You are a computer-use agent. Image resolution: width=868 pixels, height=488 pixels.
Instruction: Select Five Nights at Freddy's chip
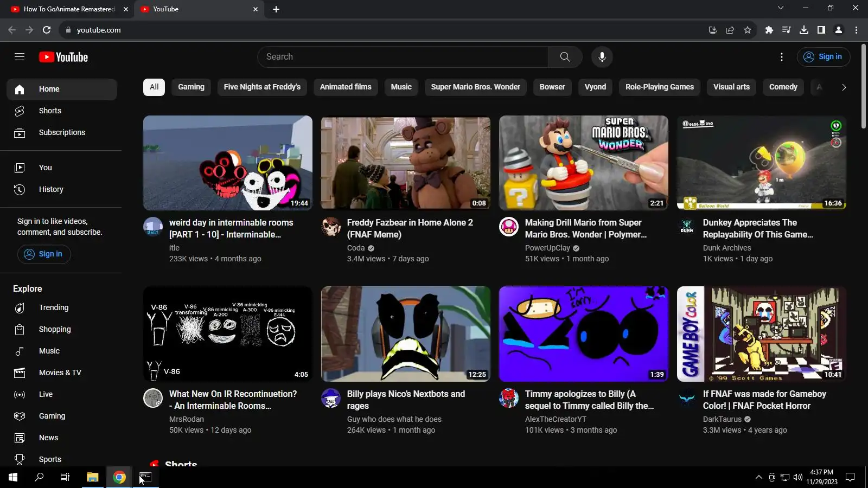pos(262,87)
